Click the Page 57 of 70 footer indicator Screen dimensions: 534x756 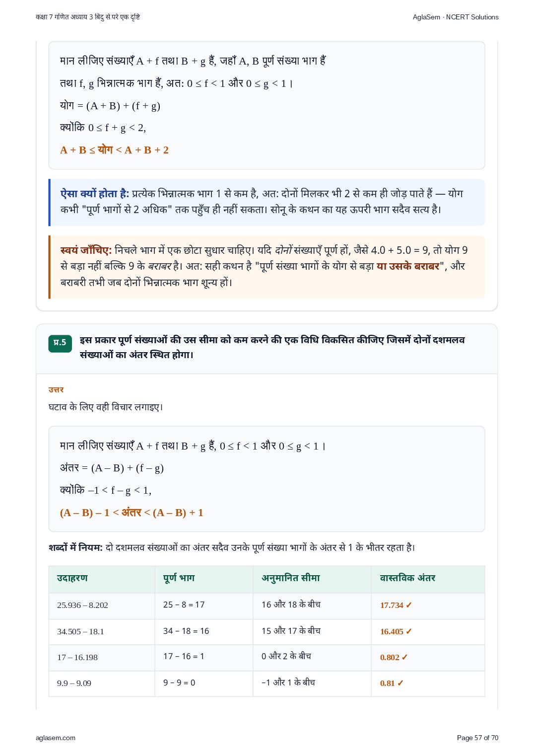[x=477, y=738]
